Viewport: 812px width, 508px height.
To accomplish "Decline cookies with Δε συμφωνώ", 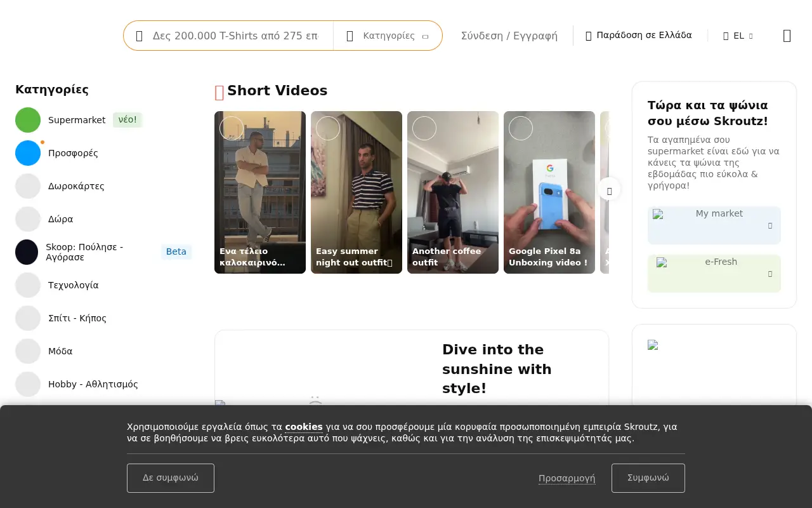I will tap(171, 478).
